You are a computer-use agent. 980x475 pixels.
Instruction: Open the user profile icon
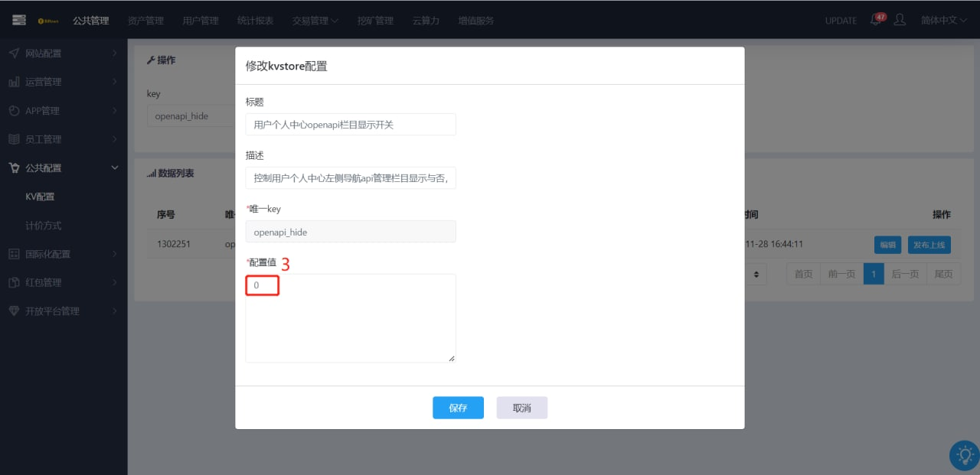point(900,20)
